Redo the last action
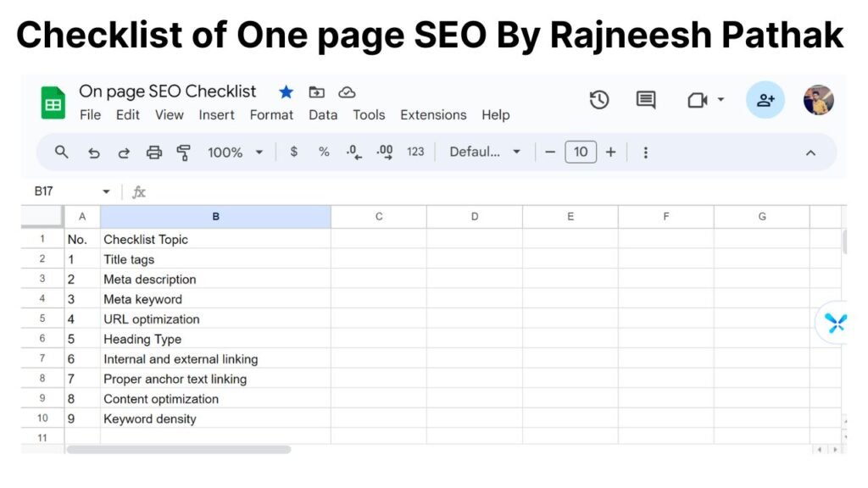This screenshot has height=488, width=868. coord(124,152)
